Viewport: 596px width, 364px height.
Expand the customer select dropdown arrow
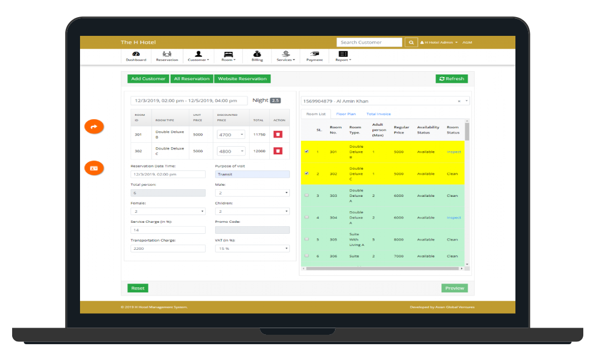pyautogui.click(x=466, y=101)
